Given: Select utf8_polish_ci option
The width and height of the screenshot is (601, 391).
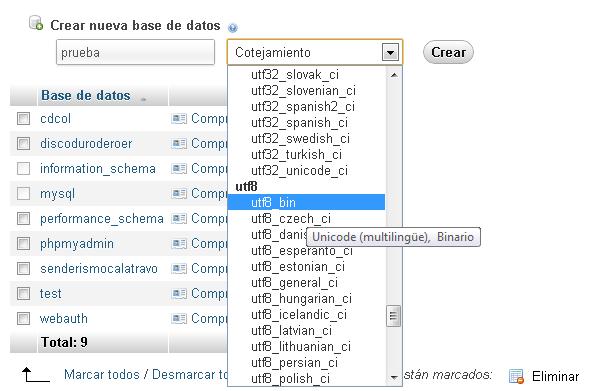Looking at the screenshot, I should [x=307, y=378].
